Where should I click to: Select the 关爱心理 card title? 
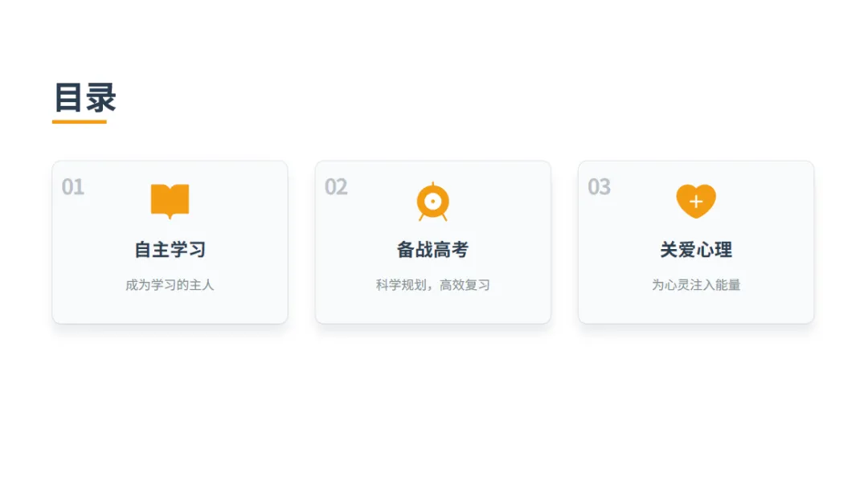click(x=696, y=250)
